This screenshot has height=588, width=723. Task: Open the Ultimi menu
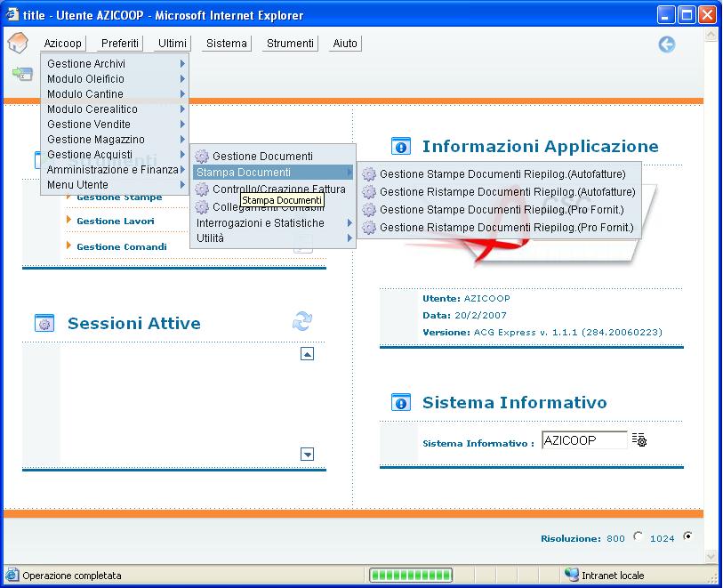coord(173,44)
